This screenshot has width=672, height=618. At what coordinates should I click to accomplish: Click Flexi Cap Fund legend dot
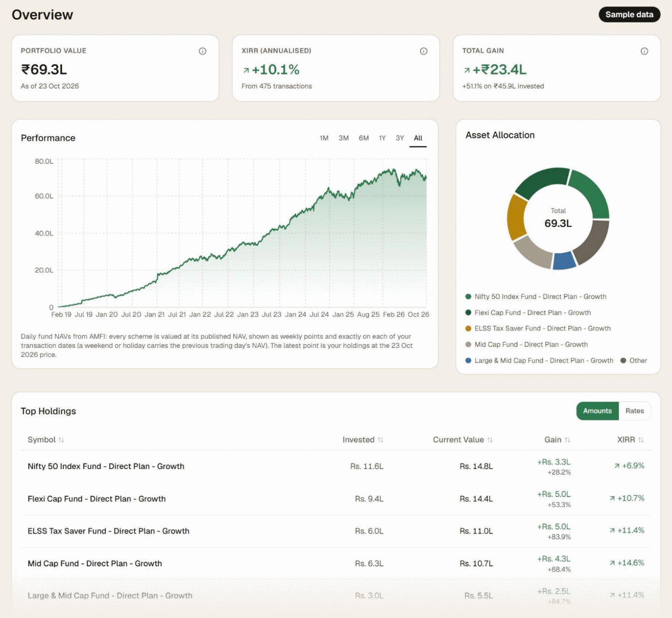468,312
